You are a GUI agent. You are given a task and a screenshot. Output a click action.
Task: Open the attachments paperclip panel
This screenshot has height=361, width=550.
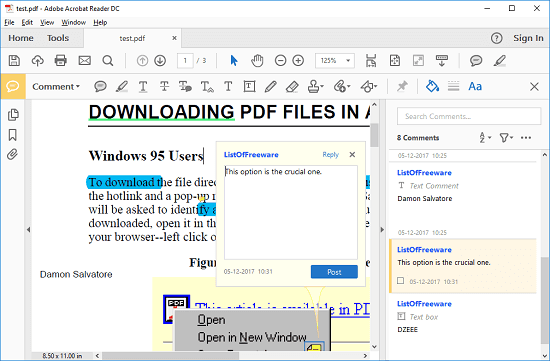tap(12, 154)
